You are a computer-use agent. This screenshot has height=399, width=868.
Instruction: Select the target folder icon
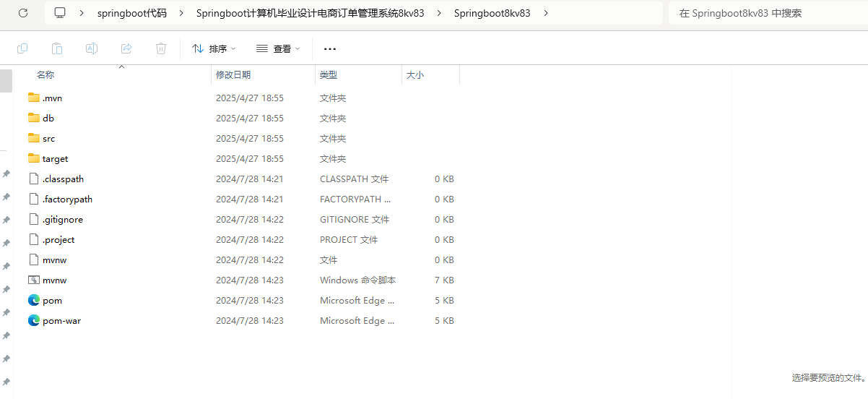pyautogui.click(x=34, y=158)
